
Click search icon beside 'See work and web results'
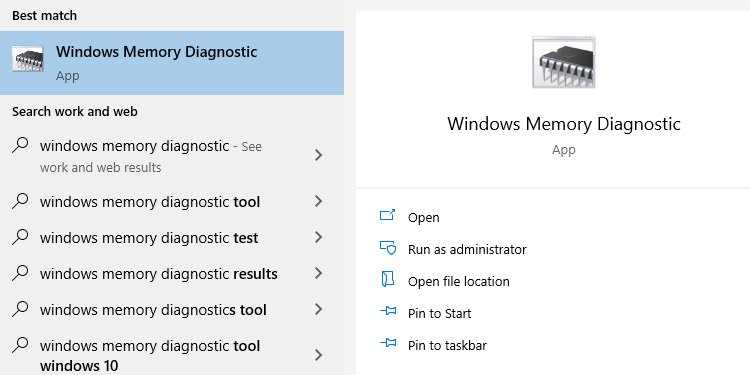pos(20,145)
